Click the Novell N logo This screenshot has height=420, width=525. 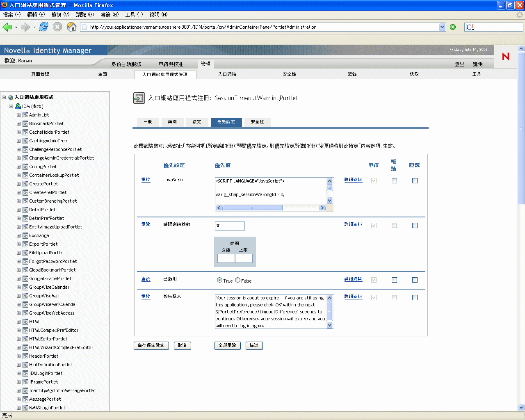pyautogui.click(x=506, y=57)
